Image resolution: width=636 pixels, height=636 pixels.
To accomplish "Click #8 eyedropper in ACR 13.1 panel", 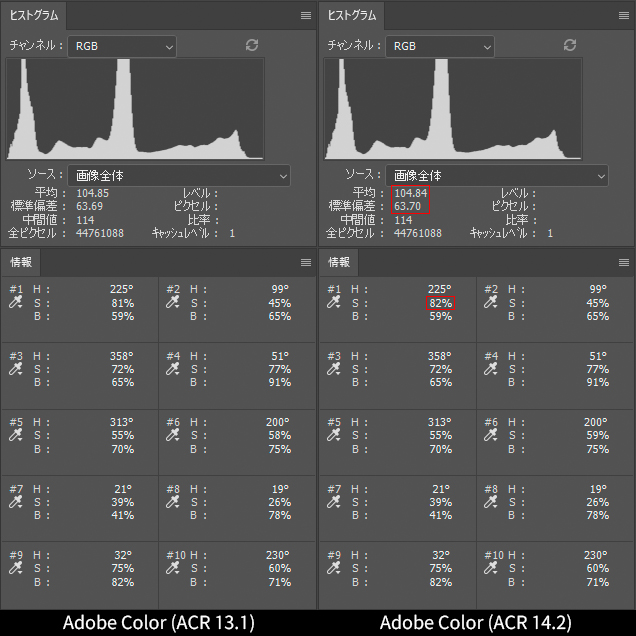I will coord(172,502).
